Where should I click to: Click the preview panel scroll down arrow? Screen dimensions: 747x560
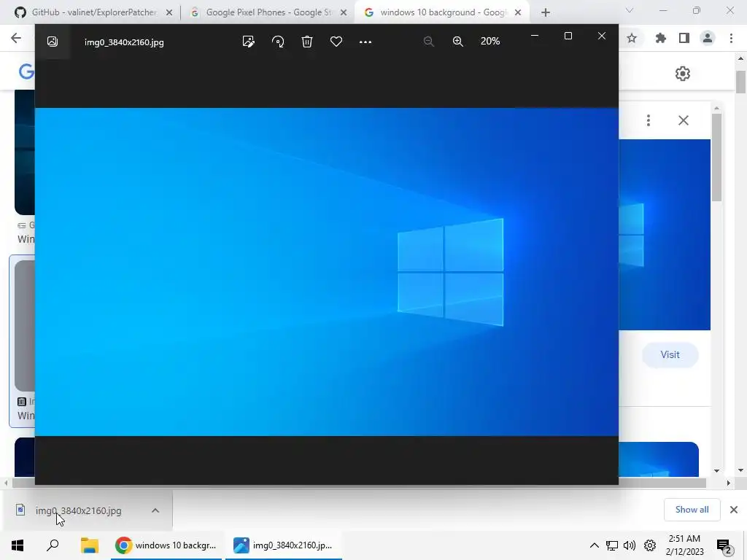coord(716,470)
